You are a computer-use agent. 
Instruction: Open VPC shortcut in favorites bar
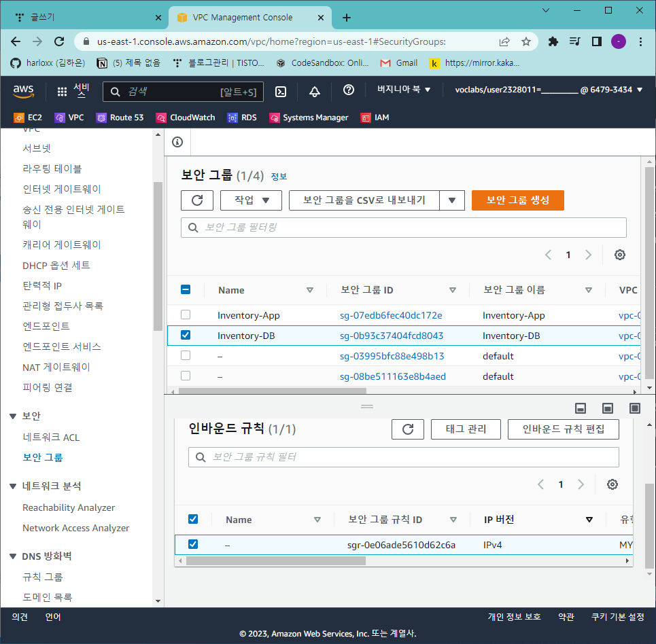point(69,118)
